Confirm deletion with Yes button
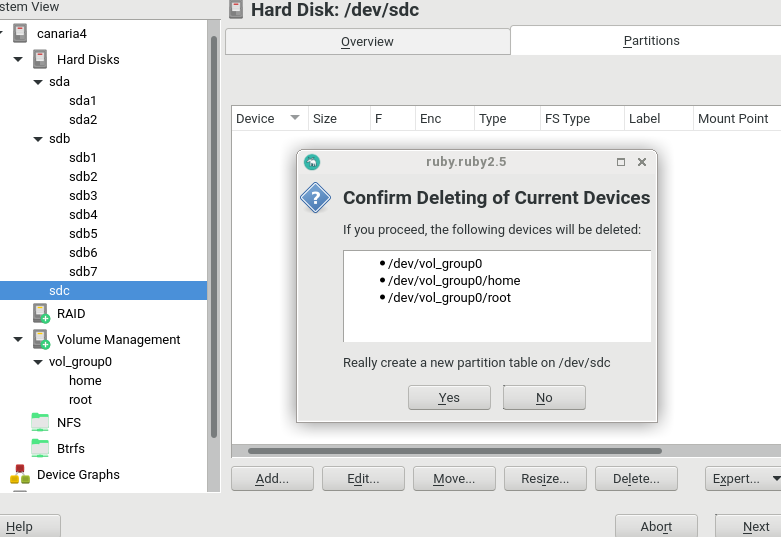The height and width of the screenshot is (537, 781). pyautogui.click(x=449, y=398)
